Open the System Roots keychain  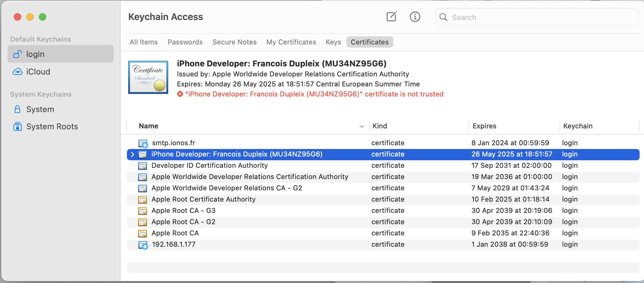pos(52,126)
